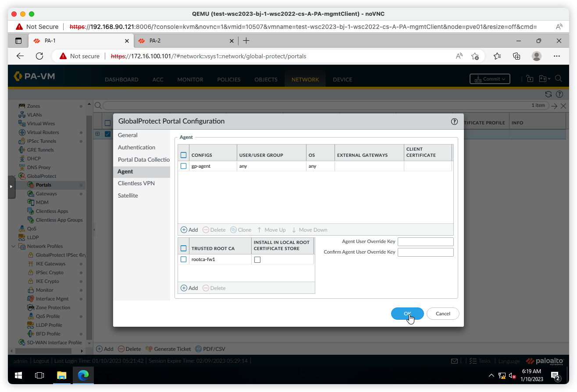Check the rootca-fw1 row selection checkbox
This screenshot has height=392, width=577.
pos(183,259)
